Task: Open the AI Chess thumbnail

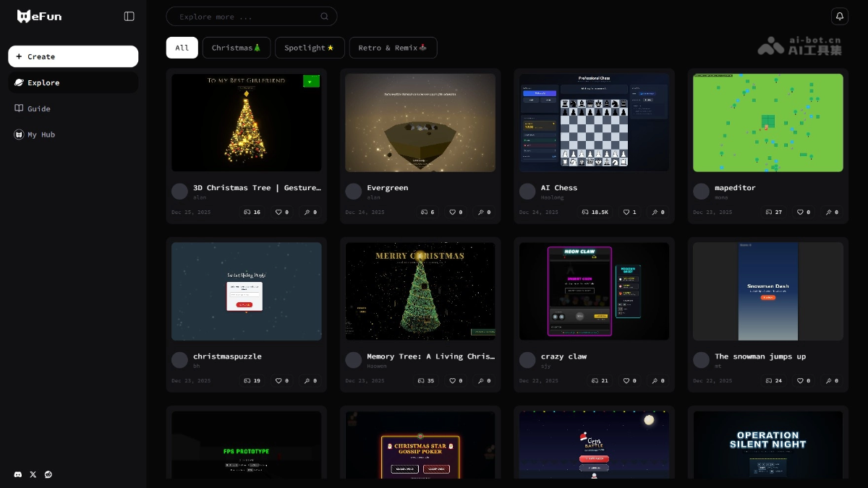Action: coord(594,122)
